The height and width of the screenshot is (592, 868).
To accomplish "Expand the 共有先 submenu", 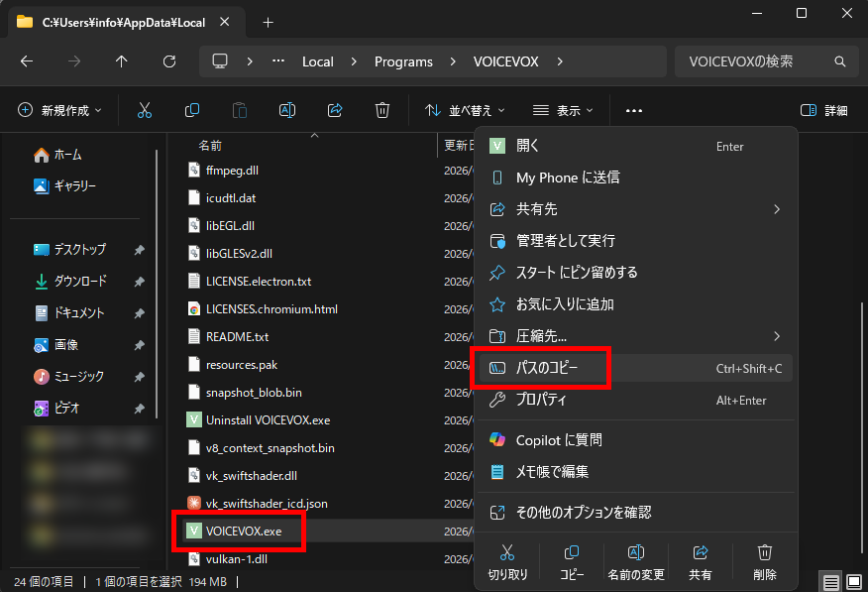I will [777, 209].
